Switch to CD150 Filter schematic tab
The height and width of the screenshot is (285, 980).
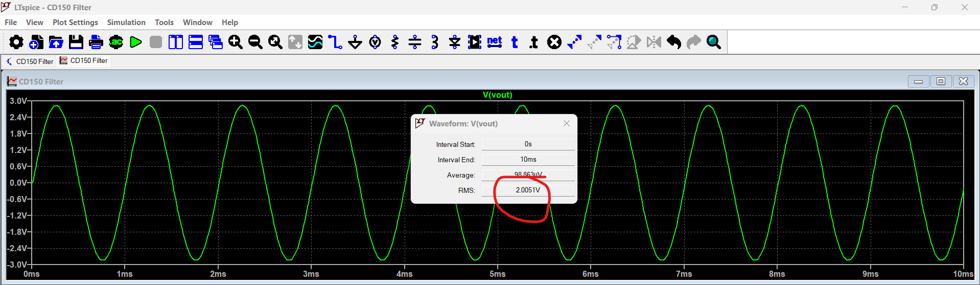click(30, 61)
